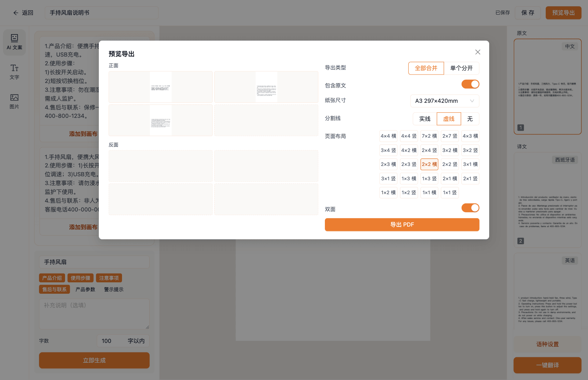This screenshot has height=380, width=588.
Task: Open the 图片 panel icon
Action: [14, 101]
